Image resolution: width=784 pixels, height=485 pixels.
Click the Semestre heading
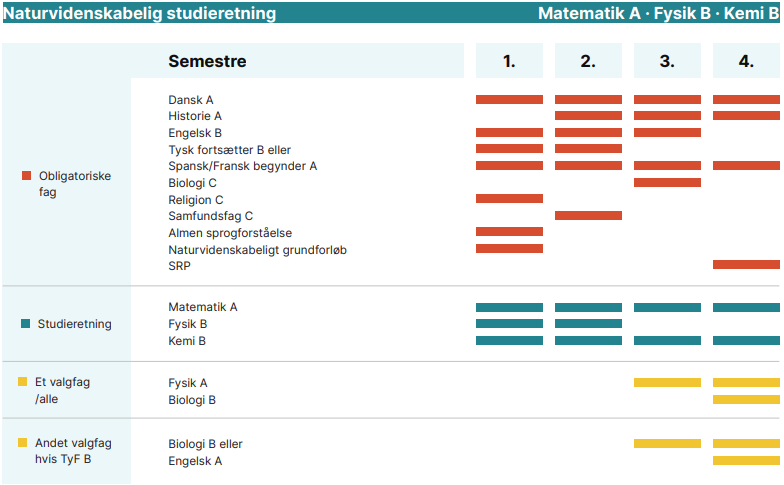207,61
